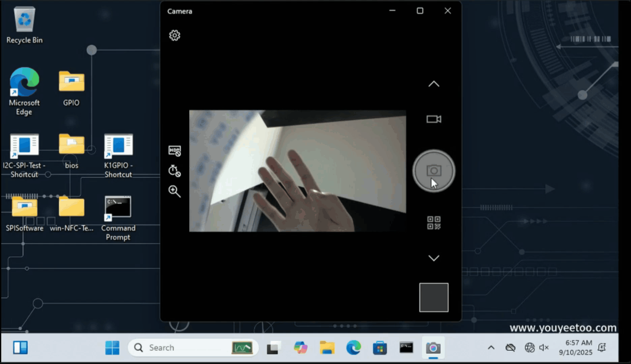Click the Search bar doodle thumbnail
This screenshot has width=631, height=364.
tap(242, 347)
